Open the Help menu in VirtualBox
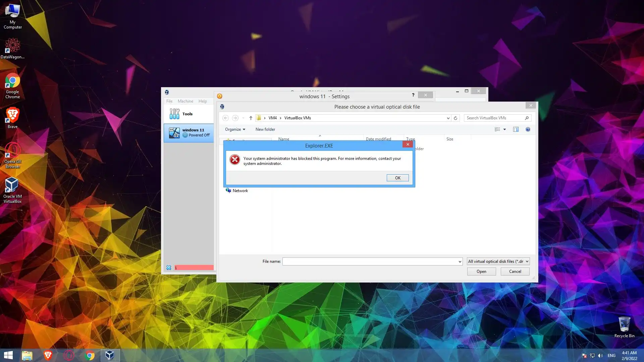This screenshot has width=644, height=362. 203,101
